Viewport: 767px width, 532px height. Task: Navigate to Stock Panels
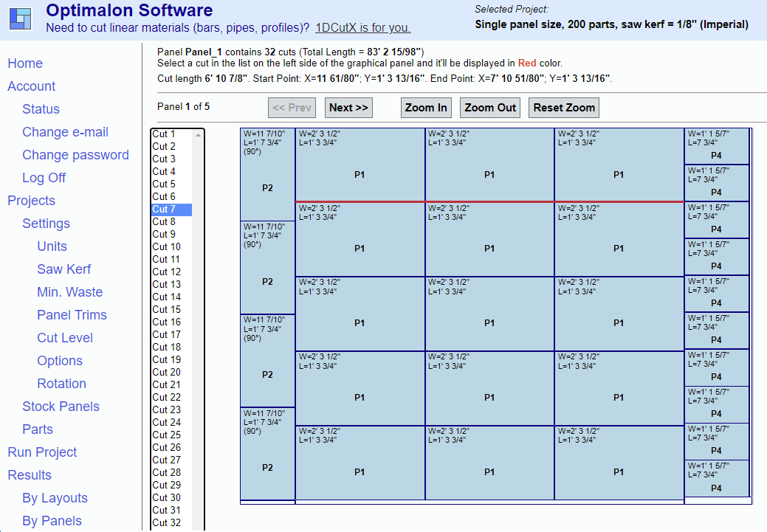pos(61,407)
